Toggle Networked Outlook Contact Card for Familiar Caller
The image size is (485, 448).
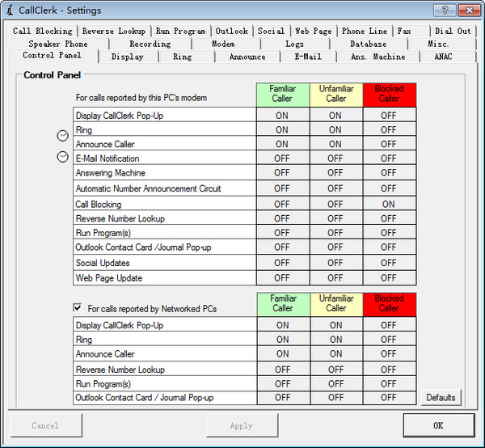[x=283, y=398]
